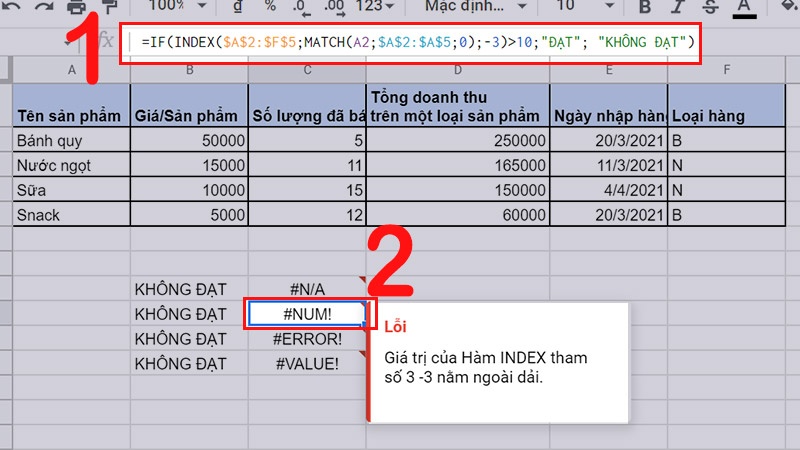Screen dimensions: 800x450
Task: Select the Bánh quy cell
Action: [x=71, y=139]
